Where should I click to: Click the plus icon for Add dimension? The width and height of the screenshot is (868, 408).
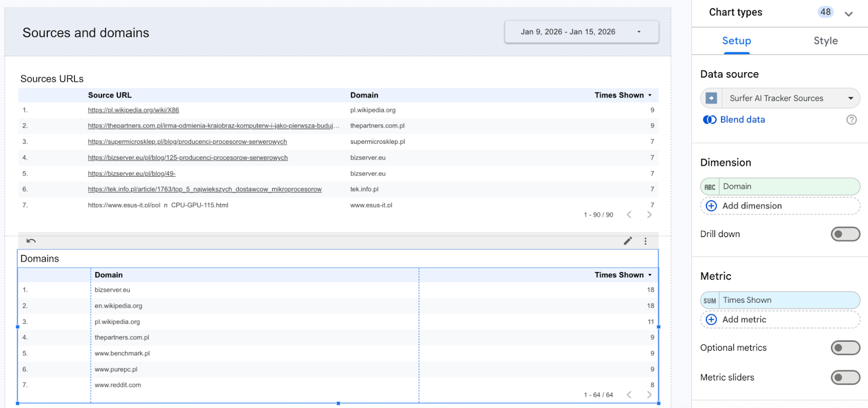coord(711,206)
